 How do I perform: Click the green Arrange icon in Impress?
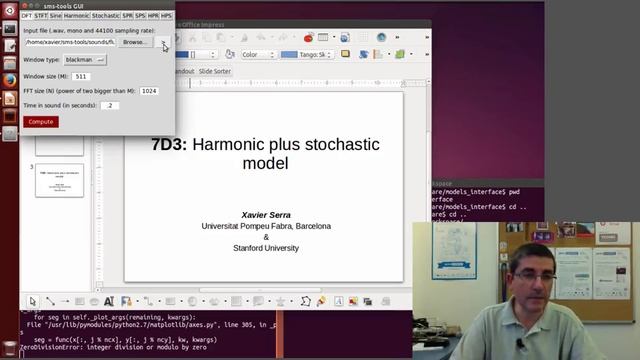pyautogui.click(x=400, y=54)
